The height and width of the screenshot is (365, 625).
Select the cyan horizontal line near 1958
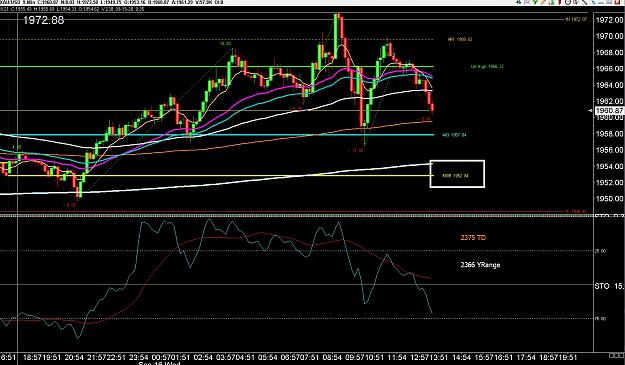217,135
